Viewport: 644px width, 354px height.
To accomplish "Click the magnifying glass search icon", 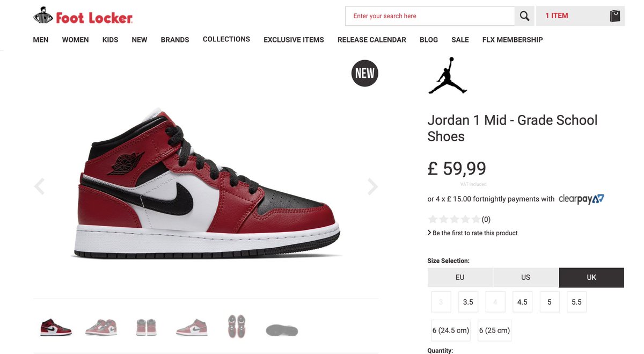I will pos(524,16).
